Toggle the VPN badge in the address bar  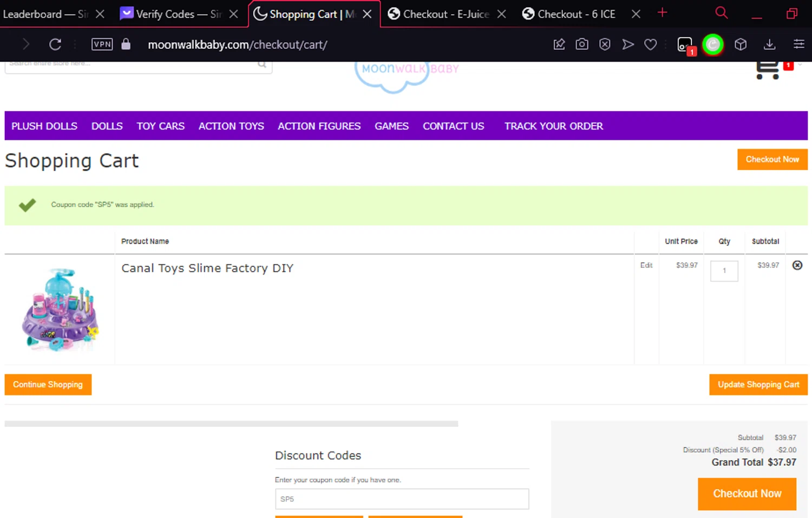102,44
